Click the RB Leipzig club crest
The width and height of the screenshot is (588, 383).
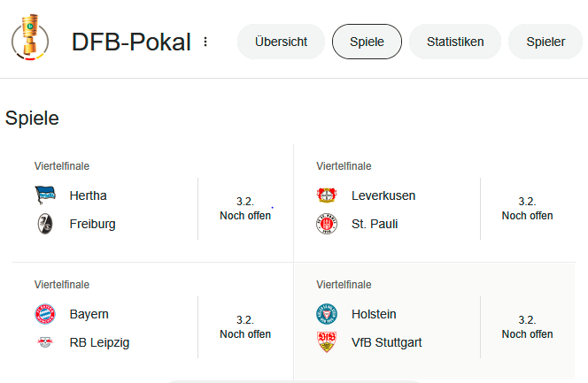[45, 342]
